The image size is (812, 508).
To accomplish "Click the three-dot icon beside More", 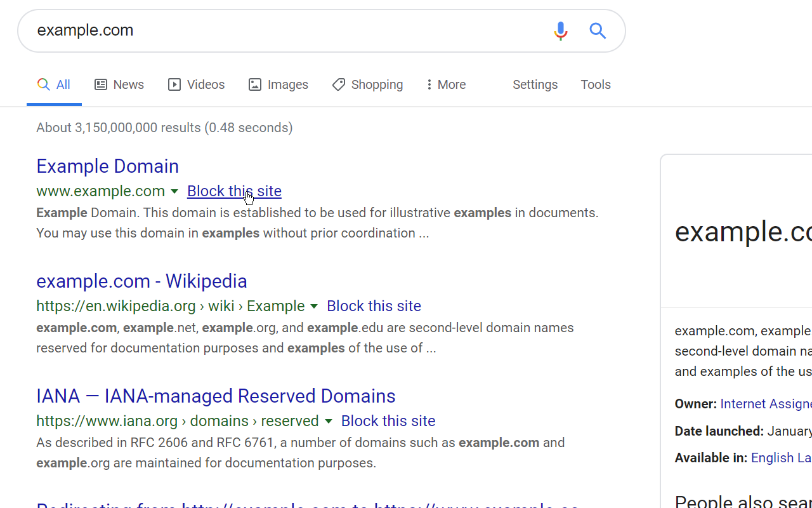I will pos(429,84).
